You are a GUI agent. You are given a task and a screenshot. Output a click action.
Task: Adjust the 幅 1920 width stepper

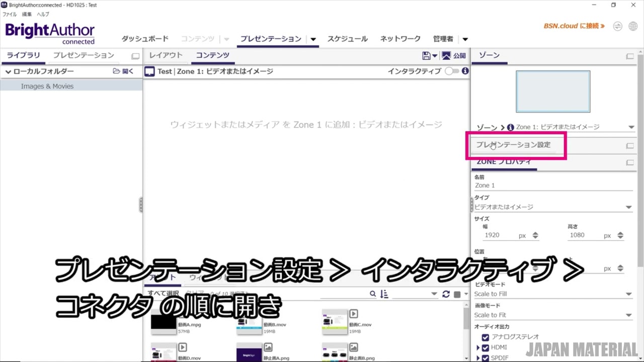pos(535,235)
